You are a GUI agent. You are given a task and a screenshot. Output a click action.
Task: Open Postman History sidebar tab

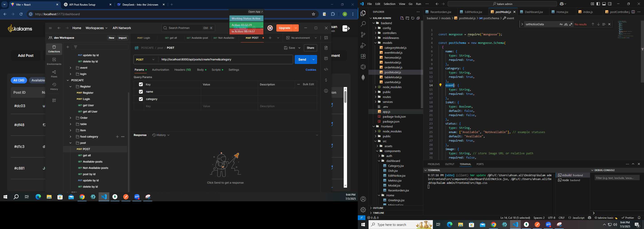54,87
